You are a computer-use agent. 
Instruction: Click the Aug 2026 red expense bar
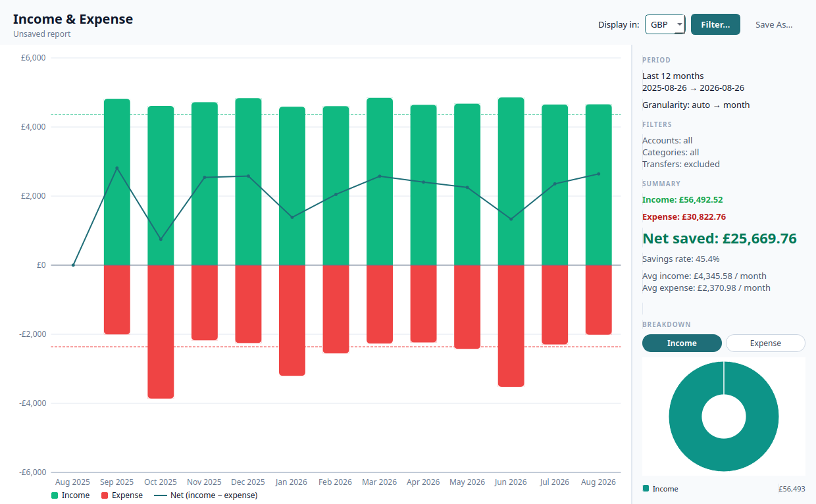[599, 300]
